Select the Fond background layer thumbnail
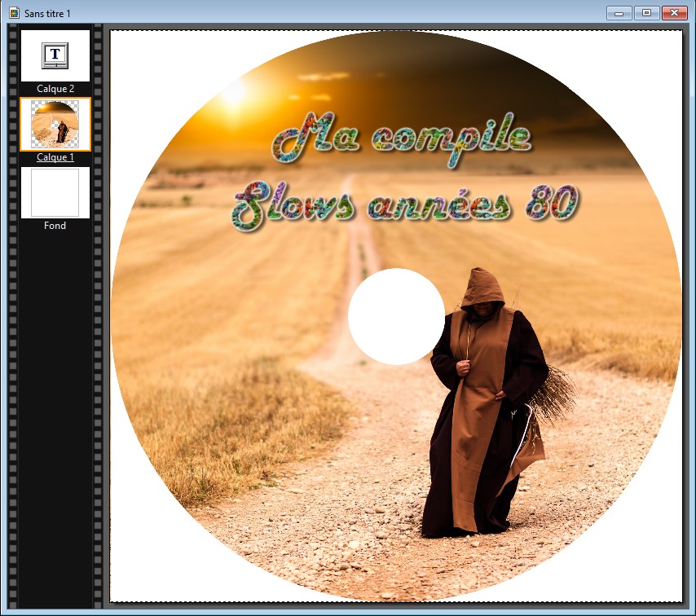Screen dimensions: 696x616 pyautogui.click(x=55, y=193)
